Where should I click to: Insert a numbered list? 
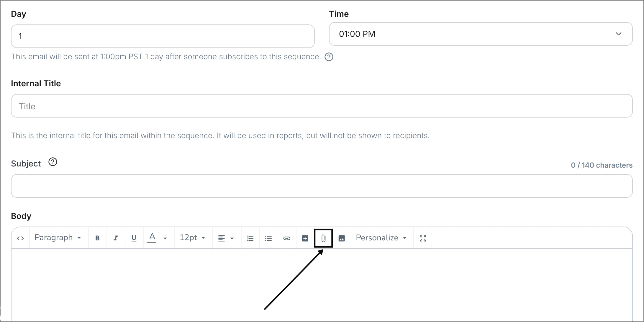point(250,238)
